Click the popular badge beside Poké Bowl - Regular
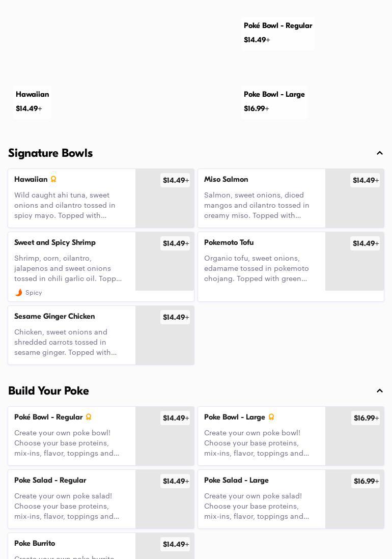The width and height of the screenshot is (392, 559). (x=89, y=417)
